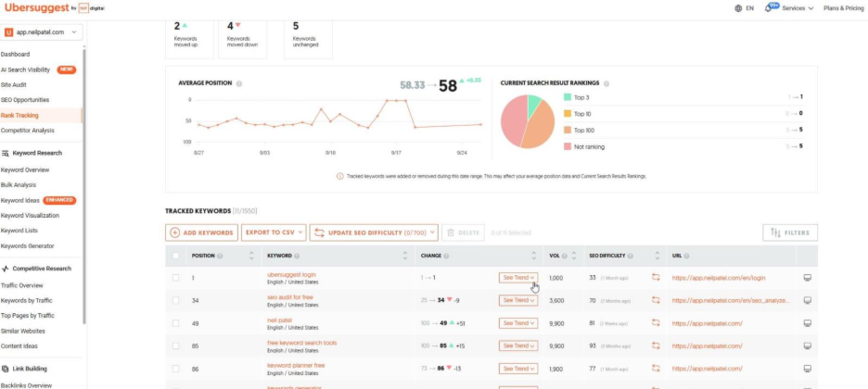
Task: Refresh SEO difficulty for free keyword search tools
Action: [656, 345]
